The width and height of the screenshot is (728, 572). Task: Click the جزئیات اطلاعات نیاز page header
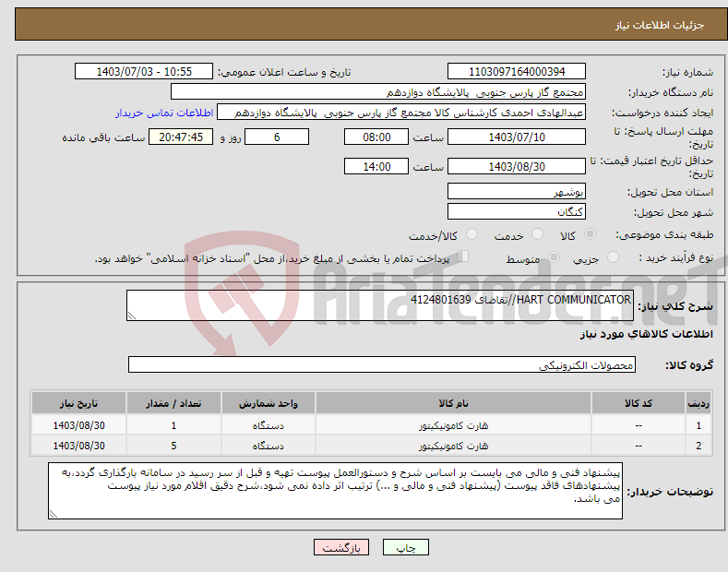click(660, 25)
